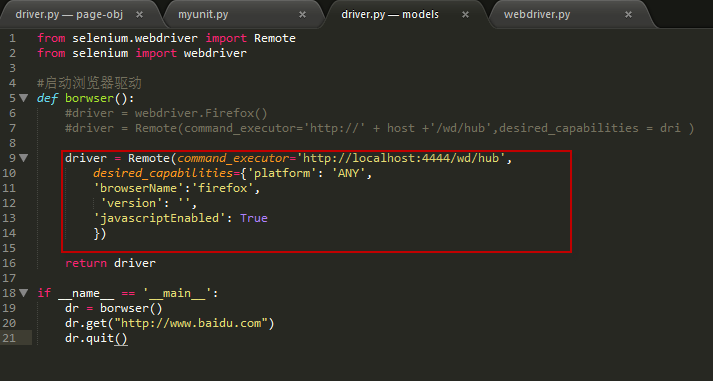Click the commented Remote line 7
The width and height of the screenshot is (713, 381).
coord(380,128)
